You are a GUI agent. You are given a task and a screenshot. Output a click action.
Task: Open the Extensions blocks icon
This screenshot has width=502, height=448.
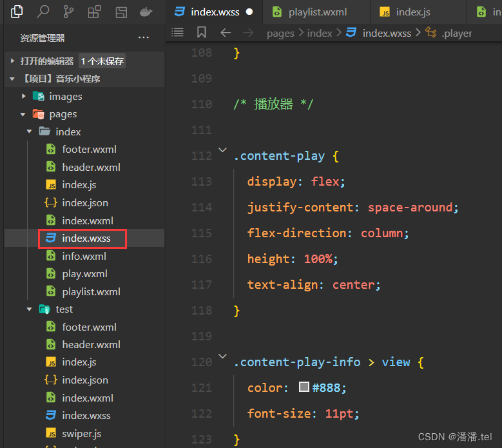click(x=95, y=12)
